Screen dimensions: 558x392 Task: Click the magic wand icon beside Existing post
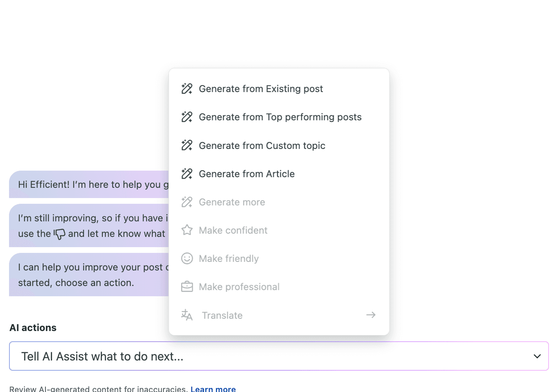[187, 89]
